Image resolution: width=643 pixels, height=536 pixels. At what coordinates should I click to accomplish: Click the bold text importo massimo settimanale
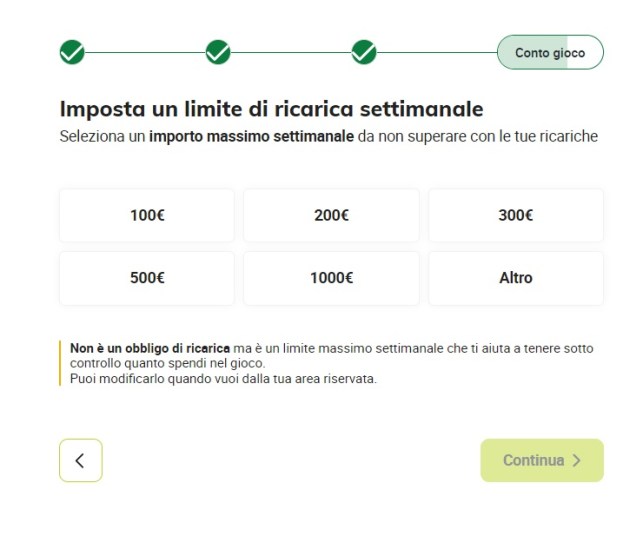(x=251, y=136)
